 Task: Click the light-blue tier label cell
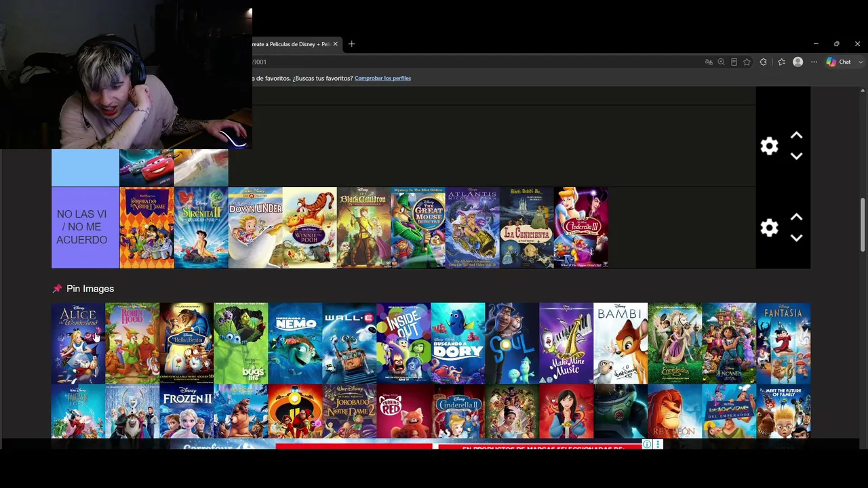85,167
